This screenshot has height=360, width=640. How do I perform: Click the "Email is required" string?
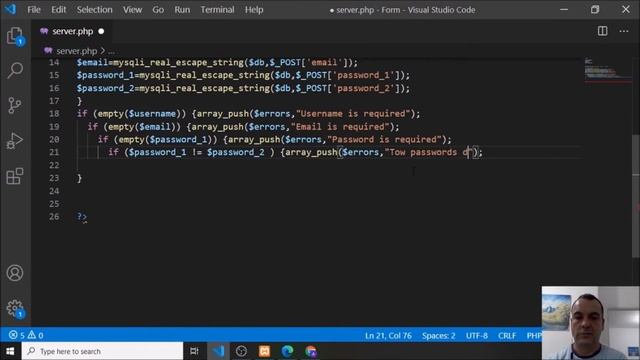(340, 127)
